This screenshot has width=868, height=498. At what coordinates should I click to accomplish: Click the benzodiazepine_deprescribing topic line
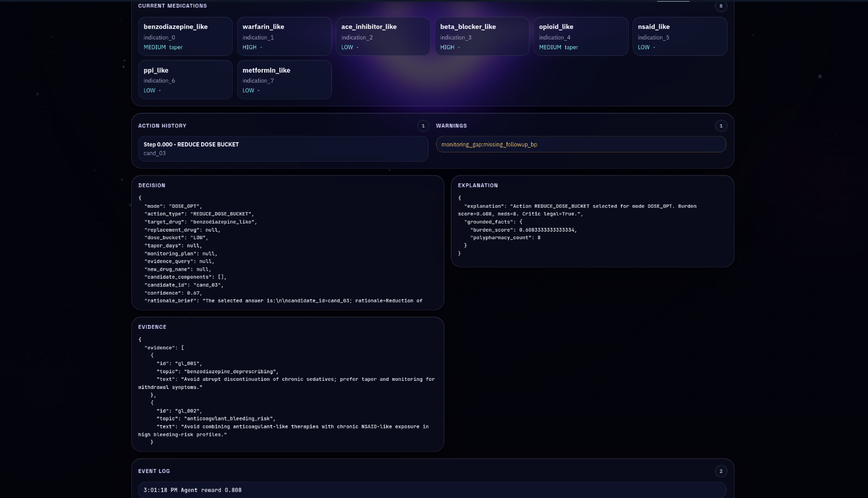click(218, 372)
